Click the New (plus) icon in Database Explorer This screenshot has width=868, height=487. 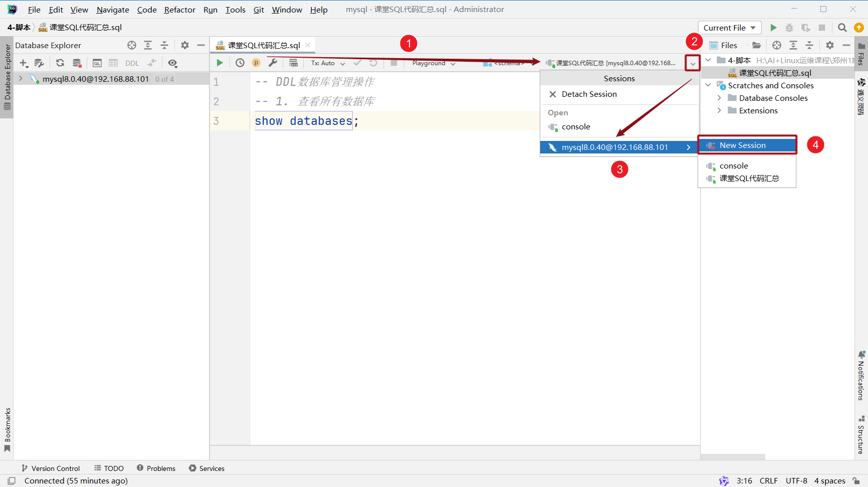(24, 63)
